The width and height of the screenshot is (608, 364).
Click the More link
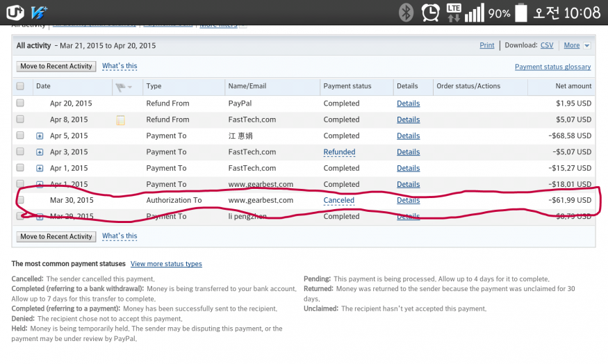(x=572, y=45)
